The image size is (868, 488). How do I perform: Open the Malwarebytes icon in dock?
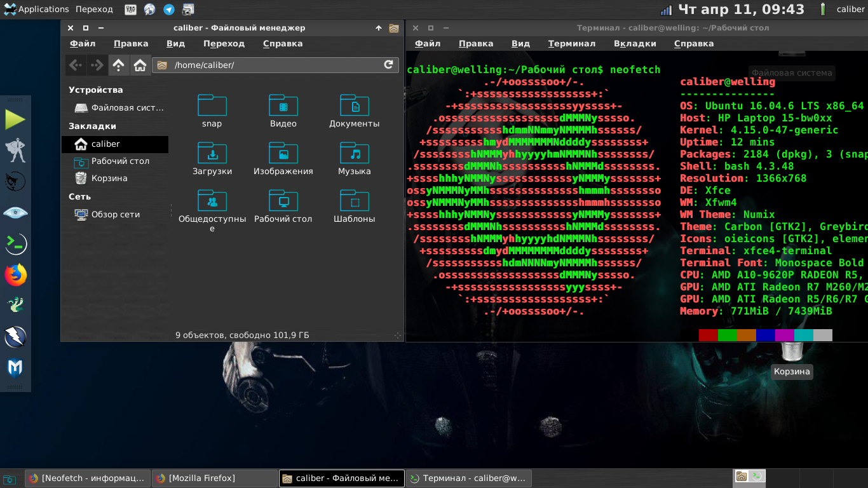(x=15, y=368)
